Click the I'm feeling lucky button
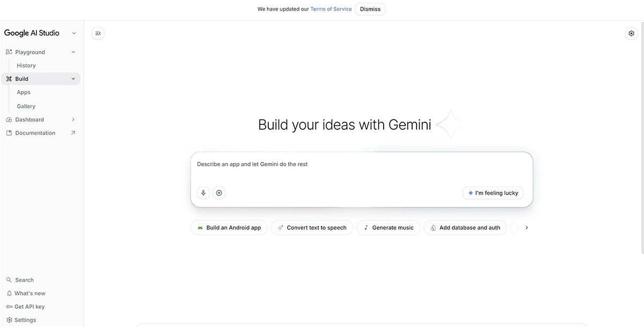The image size is (644, 327). click(x=493, y=193)
